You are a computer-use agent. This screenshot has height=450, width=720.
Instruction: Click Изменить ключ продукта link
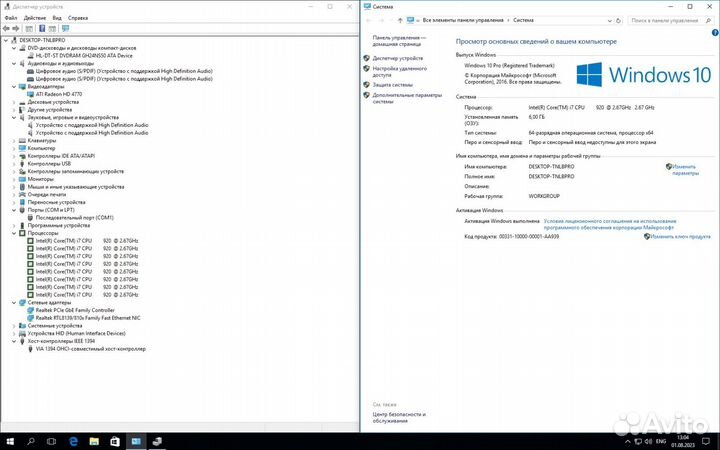click(681, 236)
